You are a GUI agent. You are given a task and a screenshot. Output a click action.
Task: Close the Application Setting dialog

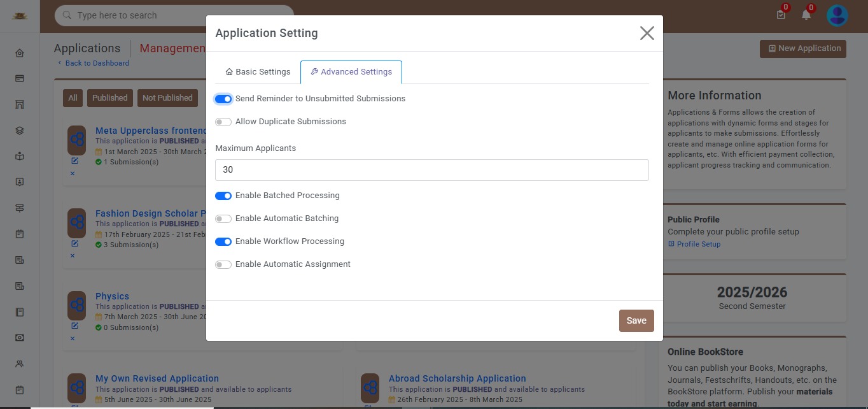647,33
